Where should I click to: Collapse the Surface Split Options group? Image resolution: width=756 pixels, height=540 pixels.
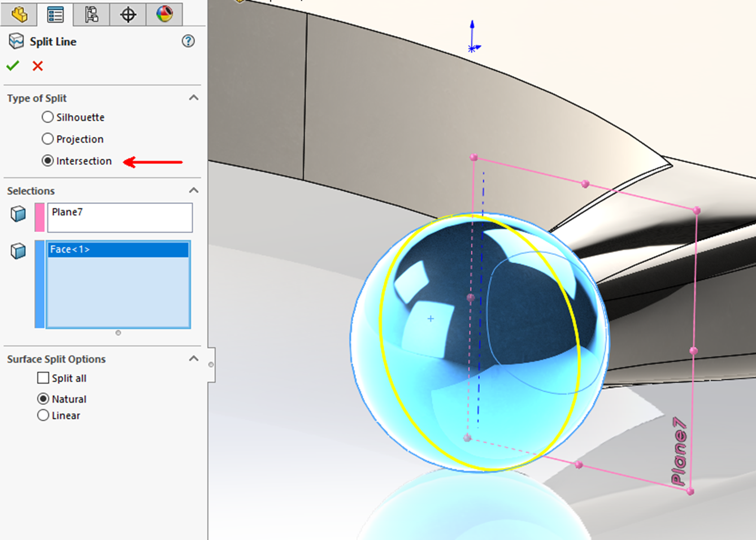(x=194, y=358)
